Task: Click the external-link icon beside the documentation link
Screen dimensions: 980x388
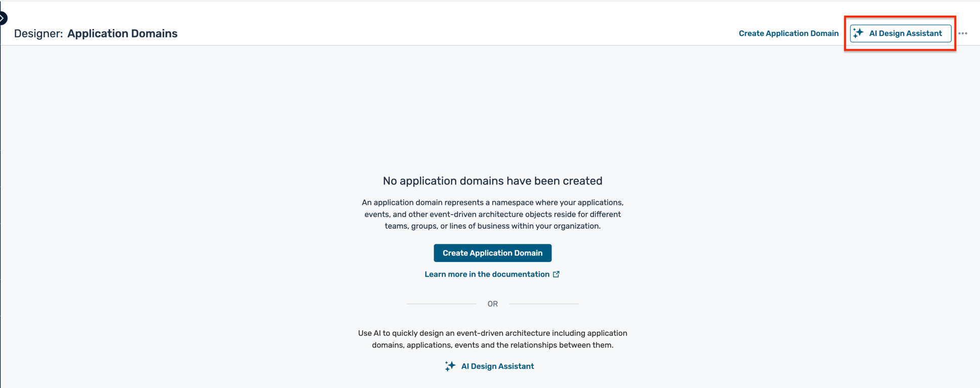Action: click(x=556, y=274)
